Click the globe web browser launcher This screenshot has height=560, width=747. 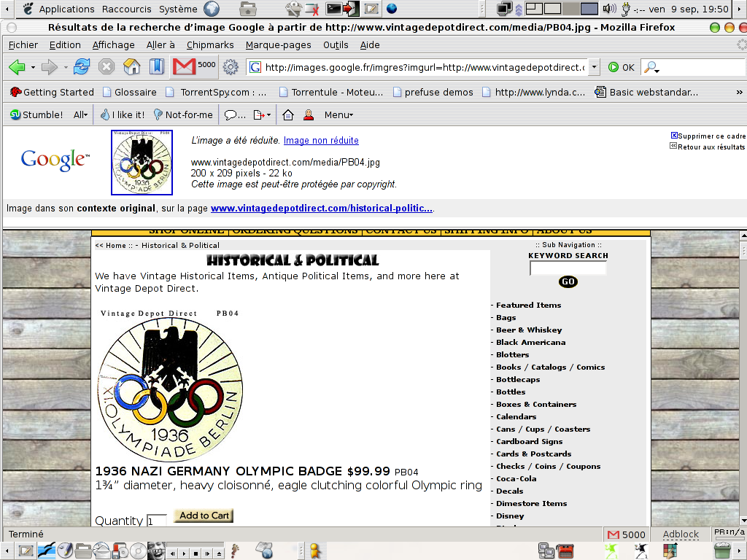point(212,9)
